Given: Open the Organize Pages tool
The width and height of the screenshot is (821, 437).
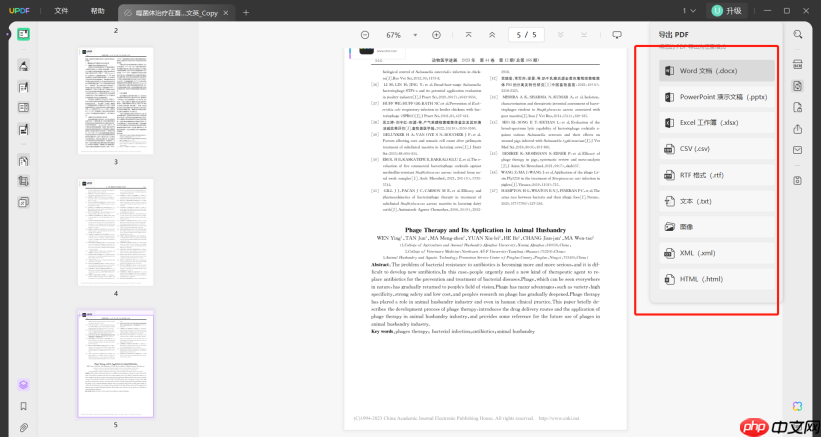Looking at the screenshot, I should tap(23, 161).
